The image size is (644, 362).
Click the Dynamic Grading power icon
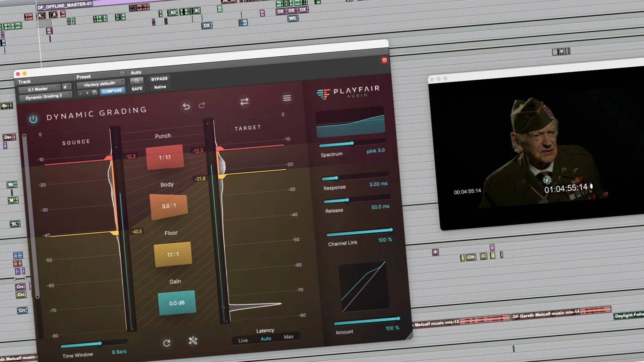point(34,119)
